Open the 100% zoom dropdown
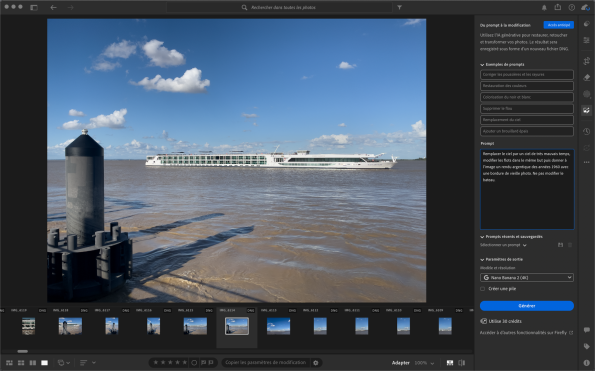This screenshot has height=371, width=595. 424,363
